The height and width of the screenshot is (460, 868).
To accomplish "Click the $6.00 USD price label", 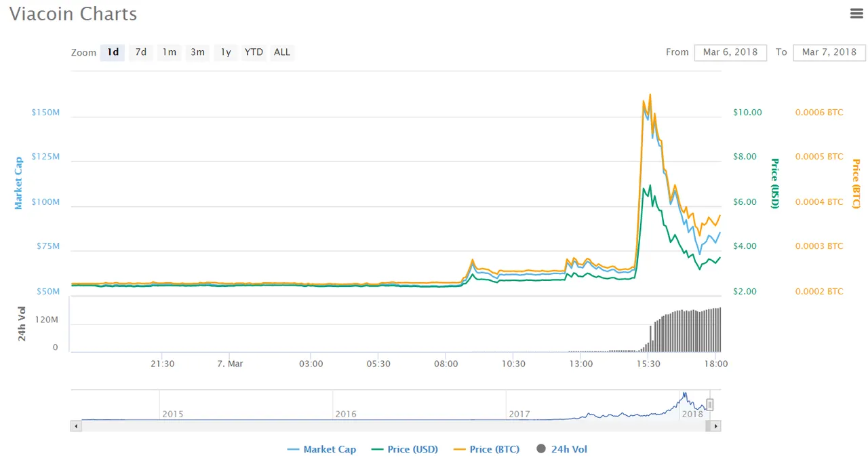I will click(x=745, y=202).
